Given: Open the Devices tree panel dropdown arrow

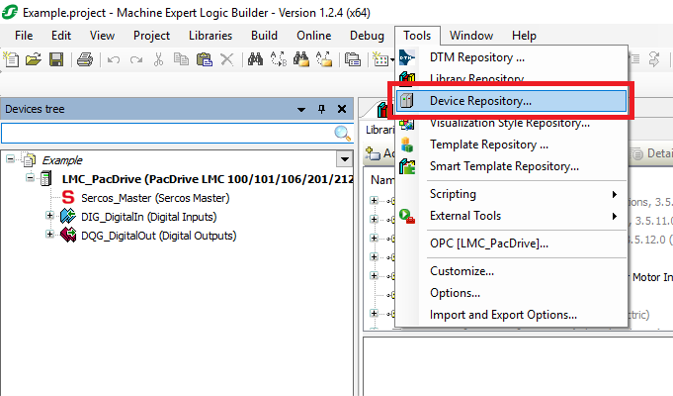Looking at the screenshot, I should click(301, 109).
